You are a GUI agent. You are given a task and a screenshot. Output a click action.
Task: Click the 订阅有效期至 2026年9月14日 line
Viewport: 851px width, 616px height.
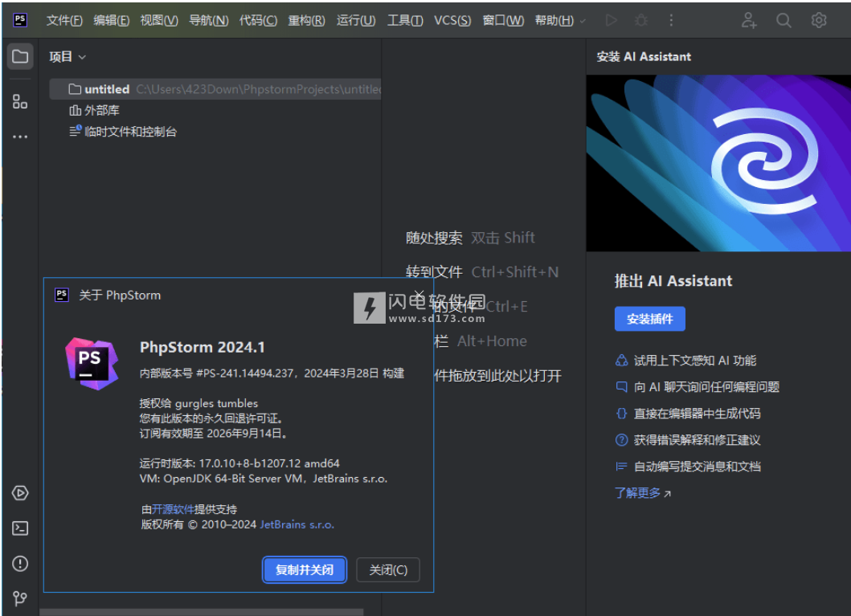tap(213, 433)
